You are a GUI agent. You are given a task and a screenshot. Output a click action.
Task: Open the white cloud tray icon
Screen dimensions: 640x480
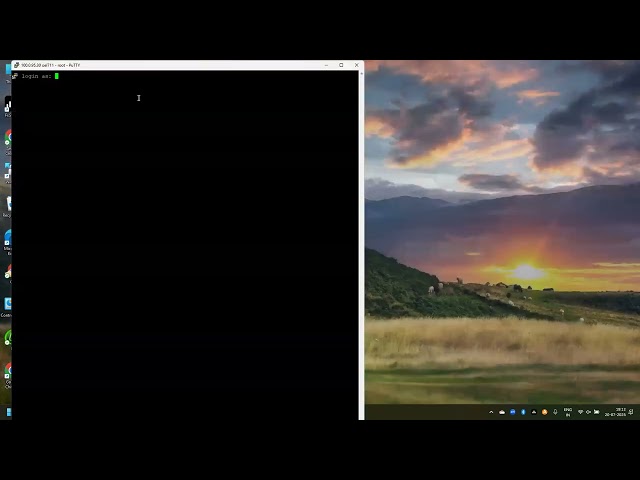[502, 412]
